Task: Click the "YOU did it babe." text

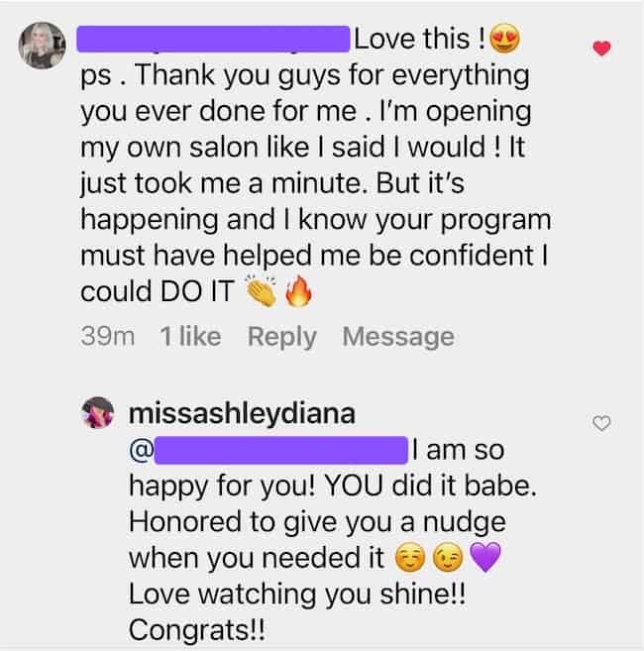Action: click(x=430, y=486)
